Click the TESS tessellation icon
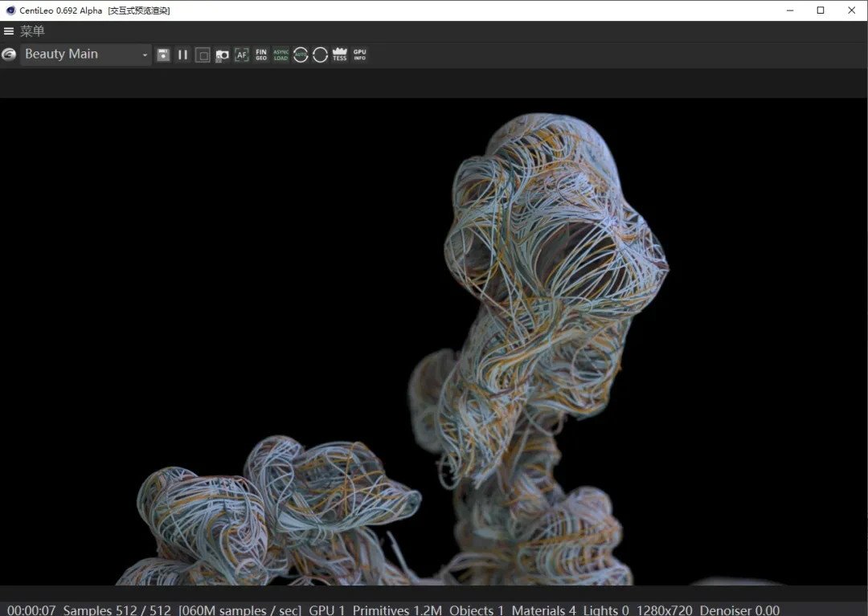The width and height of the screenshot is (868, 616). 340,55
